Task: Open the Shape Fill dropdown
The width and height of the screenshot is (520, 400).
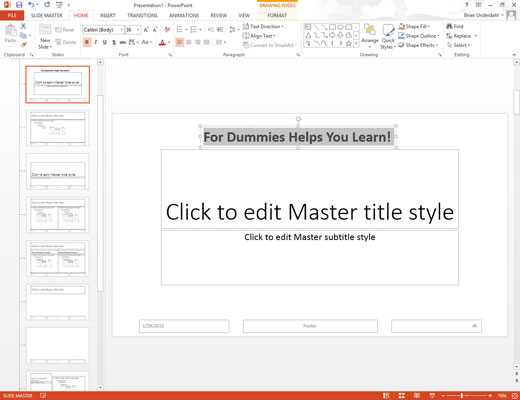Action: 414,26
